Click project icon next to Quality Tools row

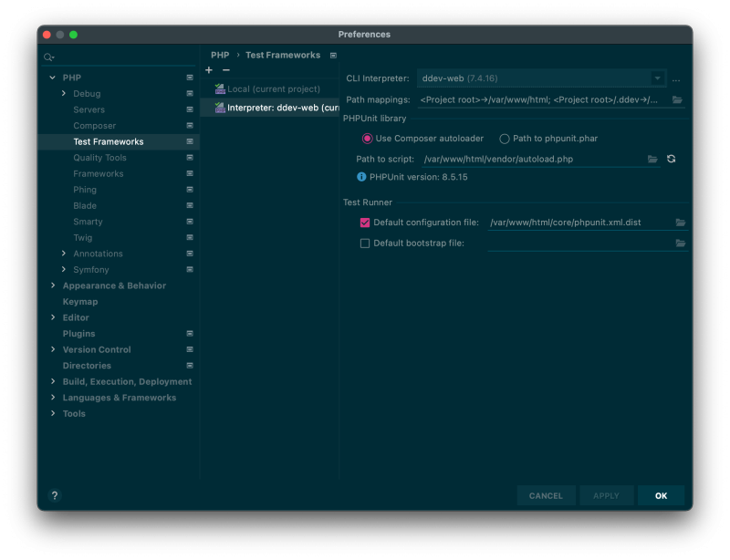coord(190,158)
